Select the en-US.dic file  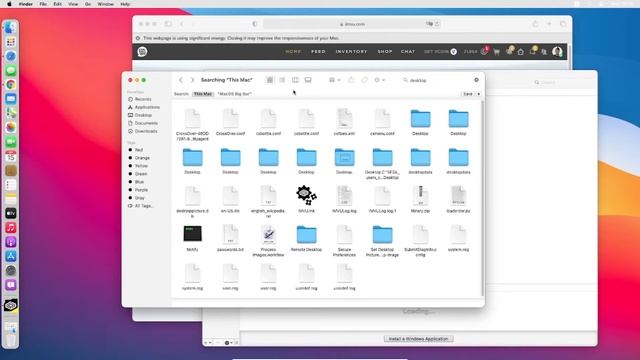(x=230, y=199)
